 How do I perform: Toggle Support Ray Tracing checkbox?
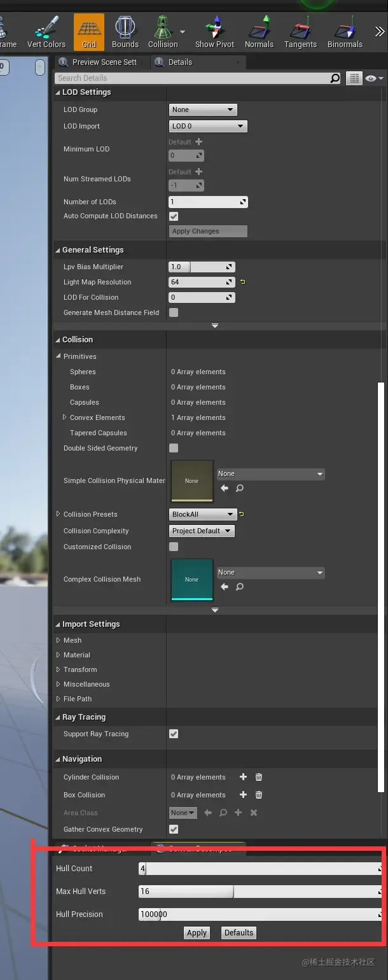(x=174, y=734)
